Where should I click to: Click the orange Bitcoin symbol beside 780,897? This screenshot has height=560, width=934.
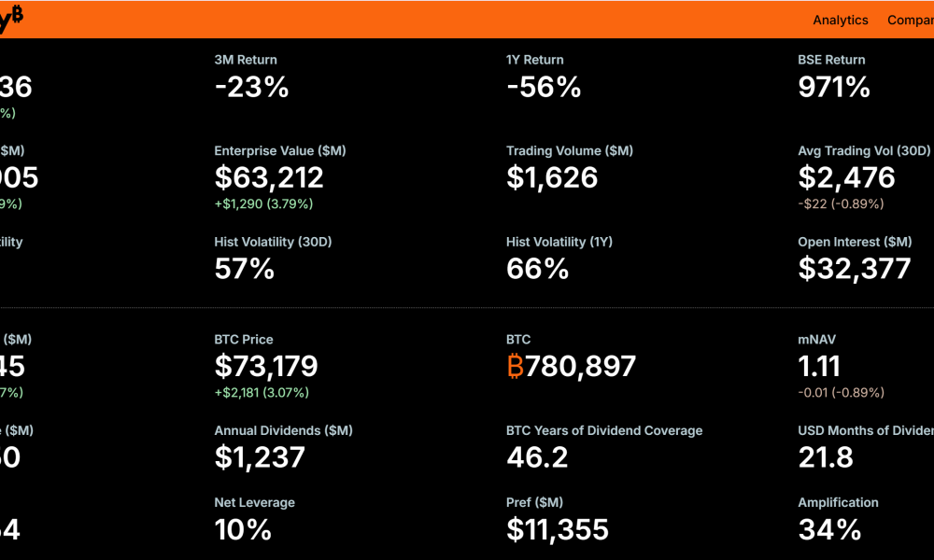click(x=515, y=367)
